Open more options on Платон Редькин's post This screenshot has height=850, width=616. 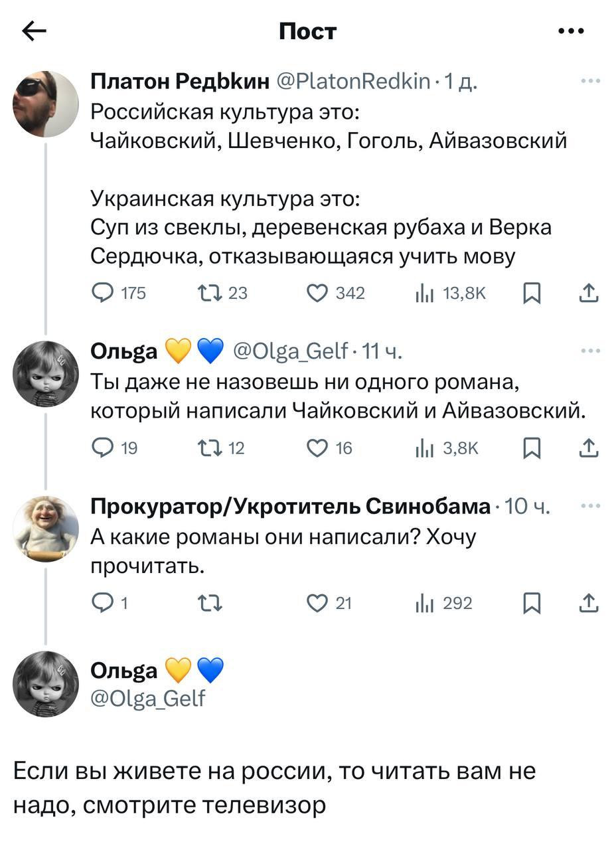590,81
